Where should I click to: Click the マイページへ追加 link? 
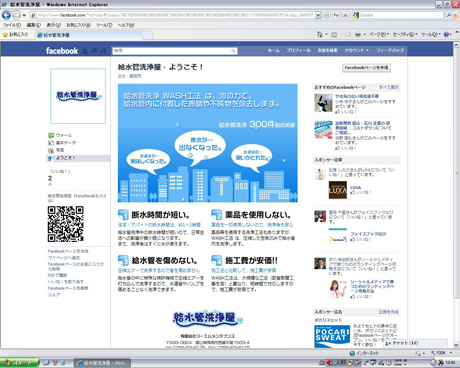coord(64,258)
